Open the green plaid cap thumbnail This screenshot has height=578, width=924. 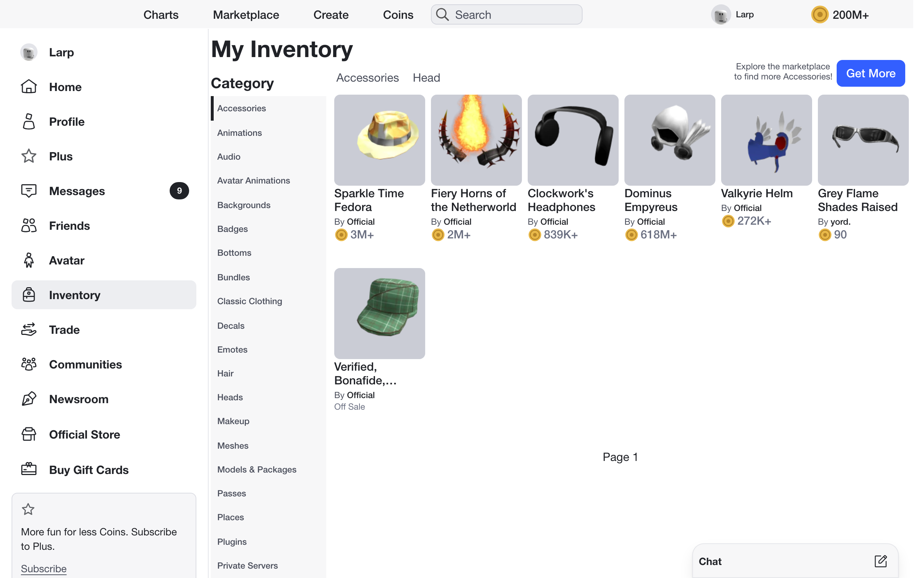pos(379,313)
